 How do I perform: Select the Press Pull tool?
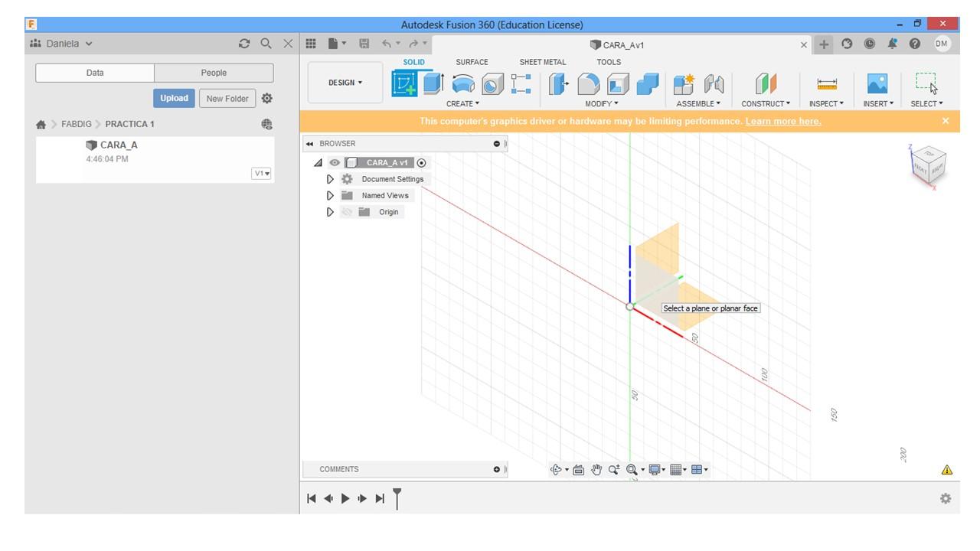pos(559,84)
